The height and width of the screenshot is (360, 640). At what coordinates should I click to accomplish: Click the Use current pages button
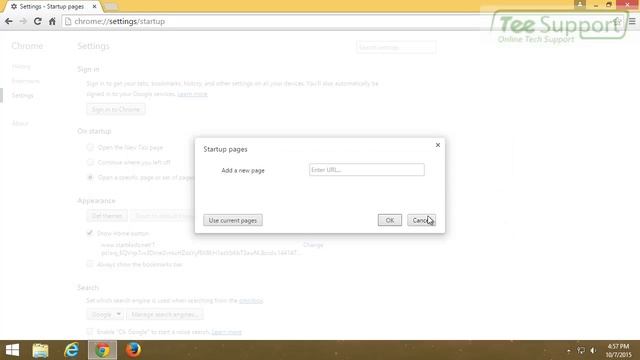click(233, 220)
